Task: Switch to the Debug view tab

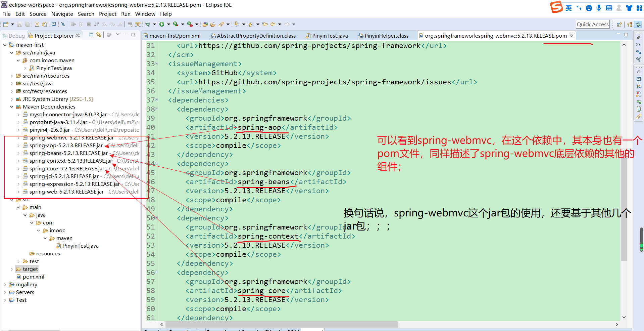Action: (14, 36)
